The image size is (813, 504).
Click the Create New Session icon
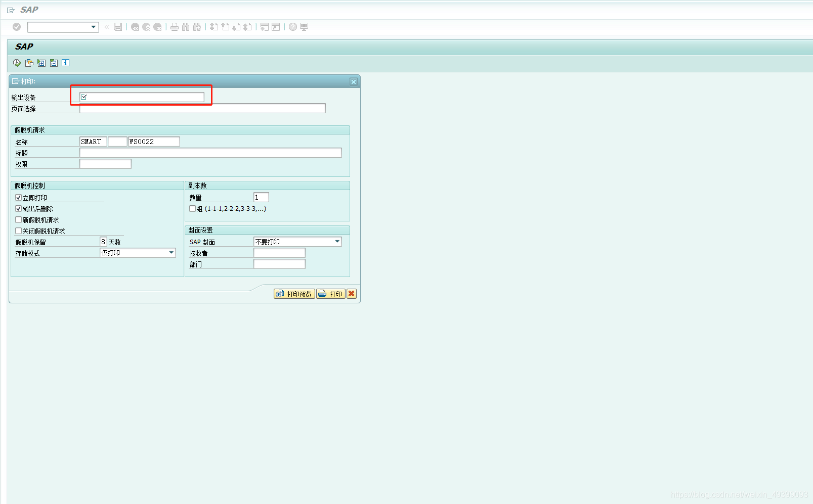tap(265, 27)
